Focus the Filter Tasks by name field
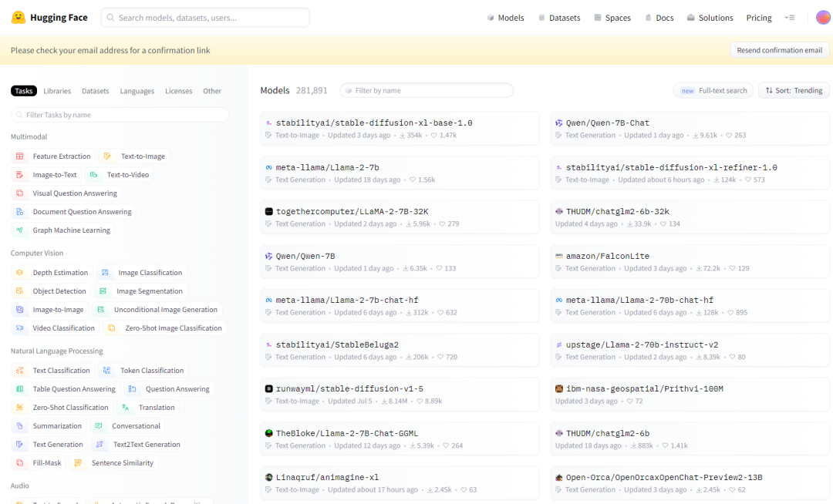The height and width of the screenshot is (504, 833). click(x=120, y=115)
